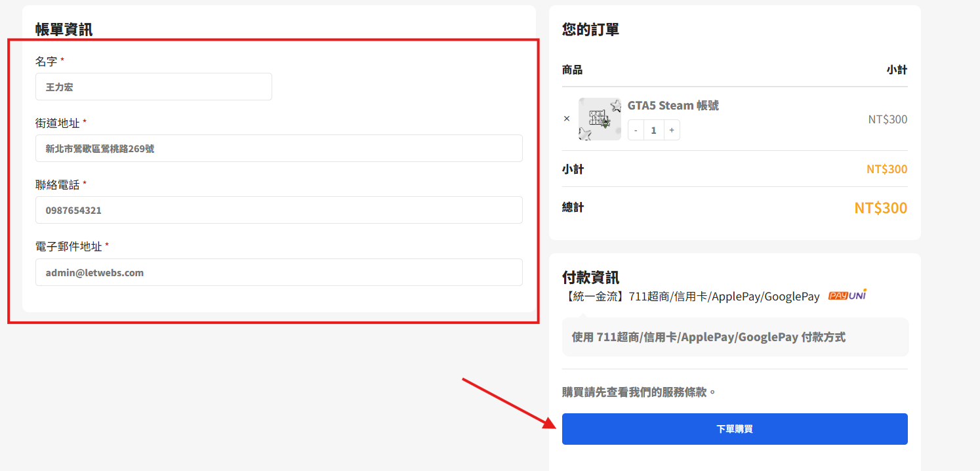Image resolution: width=980 pixels, height=471 pixels.
Task: Focus the 聯絡電話 phone number field
Action: 279,210
